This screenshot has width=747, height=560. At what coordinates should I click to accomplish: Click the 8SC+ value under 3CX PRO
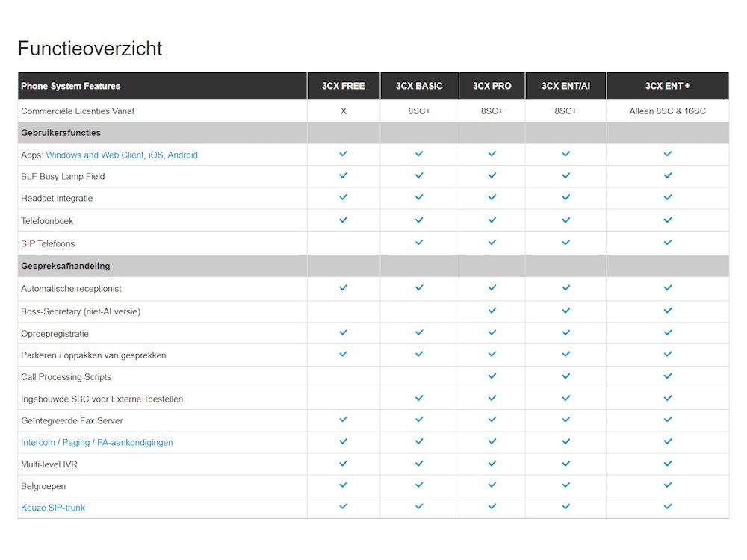tap(492, 111)
